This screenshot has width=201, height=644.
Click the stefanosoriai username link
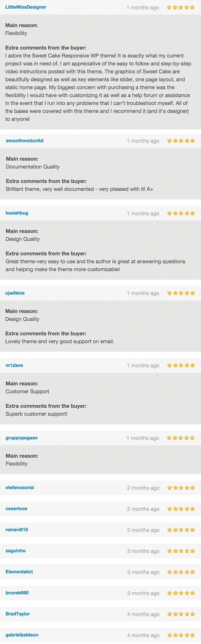coord(20,488)
